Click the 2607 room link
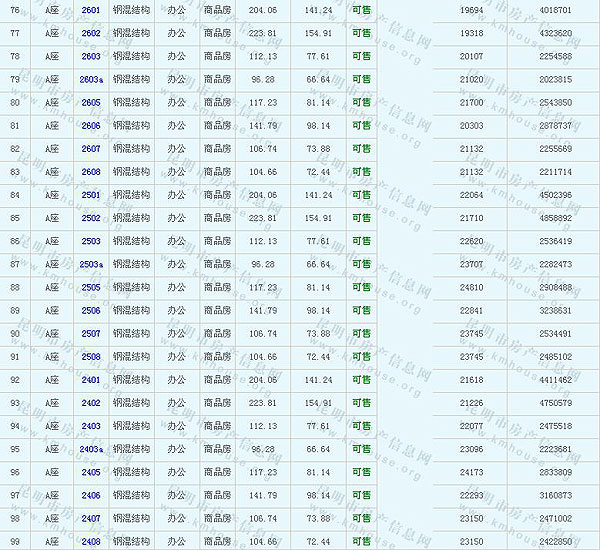600x550 pixels. pyautogui.click(x=91, y=149)
